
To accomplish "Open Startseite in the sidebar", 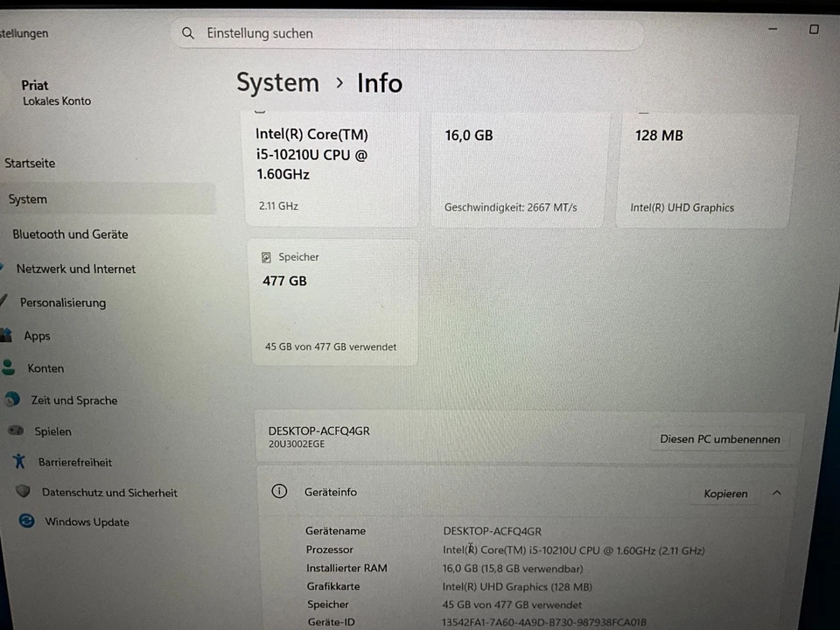I will pos(30,164).
